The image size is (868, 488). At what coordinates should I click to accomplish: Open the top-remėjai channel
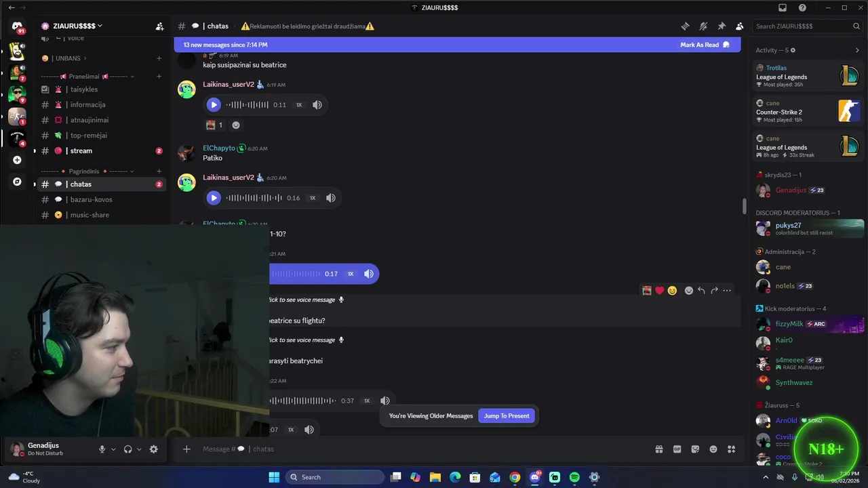pyautogui.click(x=102, y=136)
